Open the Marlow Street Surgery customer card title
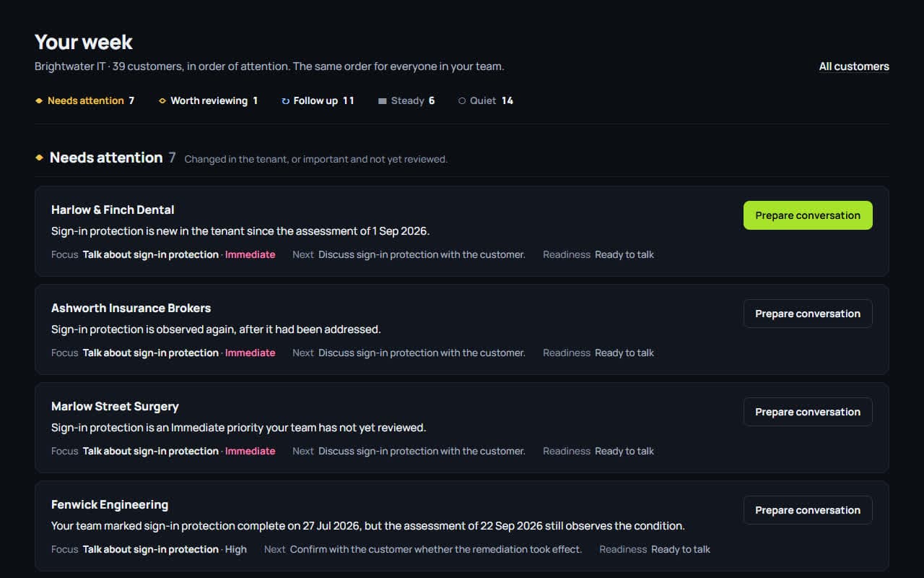The height and width of the screenshot is (578, 924). pos(115,406)
